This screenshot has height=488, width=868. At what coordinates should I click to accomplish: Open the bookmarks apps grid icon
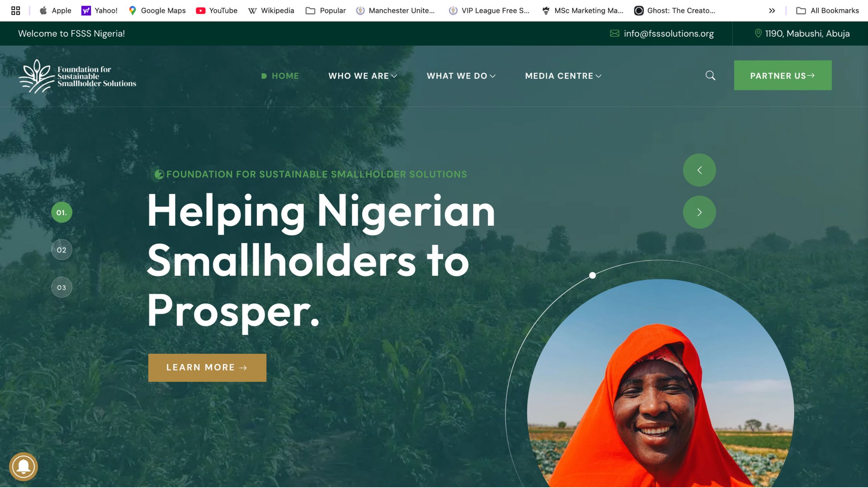(15, 10)
